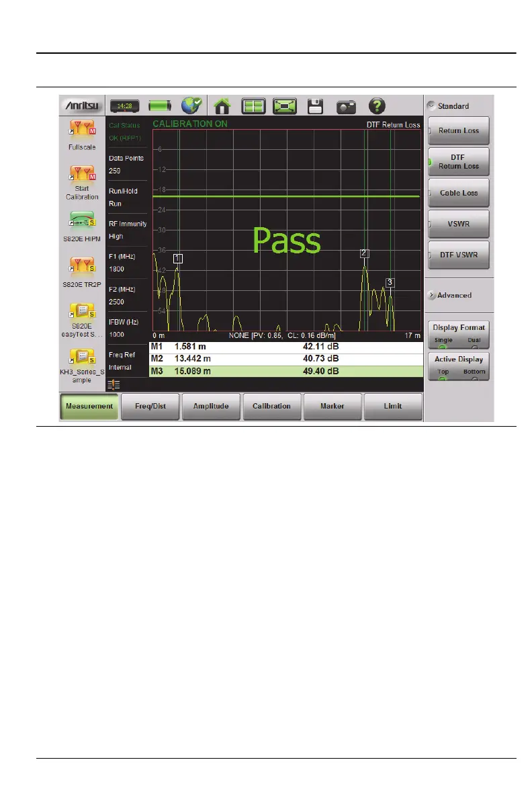The height and width of the screenshot is (801, 532).
Task: Select the Cable Loss measurement
Action: 459,193
